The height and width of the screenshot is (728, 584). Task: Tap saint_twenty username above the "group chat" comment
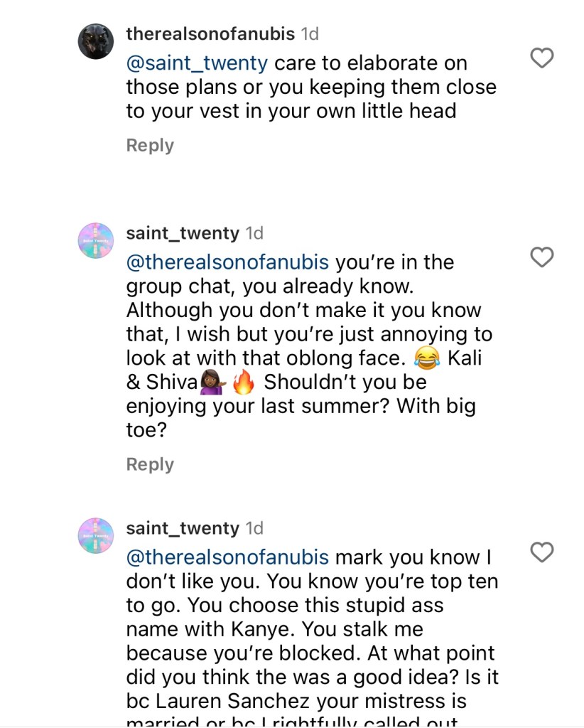coord(183,233)
